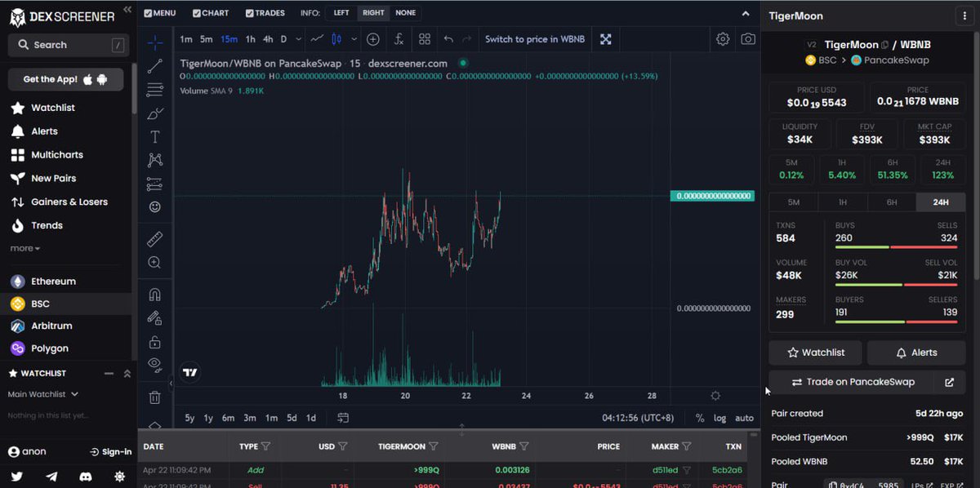Open the Discord server icon
Screen dimensions: 980x488
tap(86, 477)
